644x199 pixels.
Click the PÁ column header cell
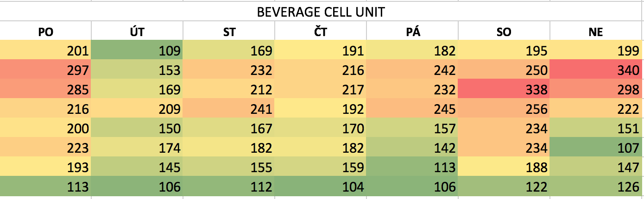pyautogui.click(x=412, y=32)
